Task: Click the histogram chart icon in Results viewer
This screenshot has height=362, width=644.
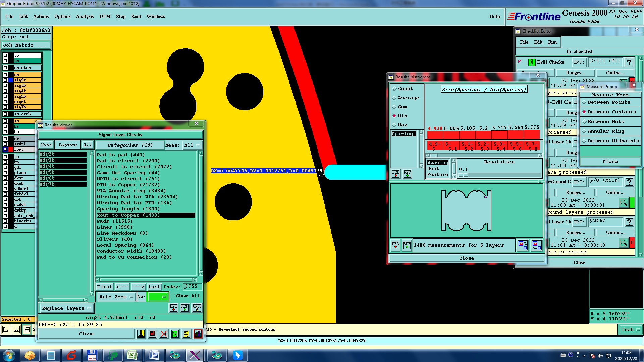Action: click(198, 334)
